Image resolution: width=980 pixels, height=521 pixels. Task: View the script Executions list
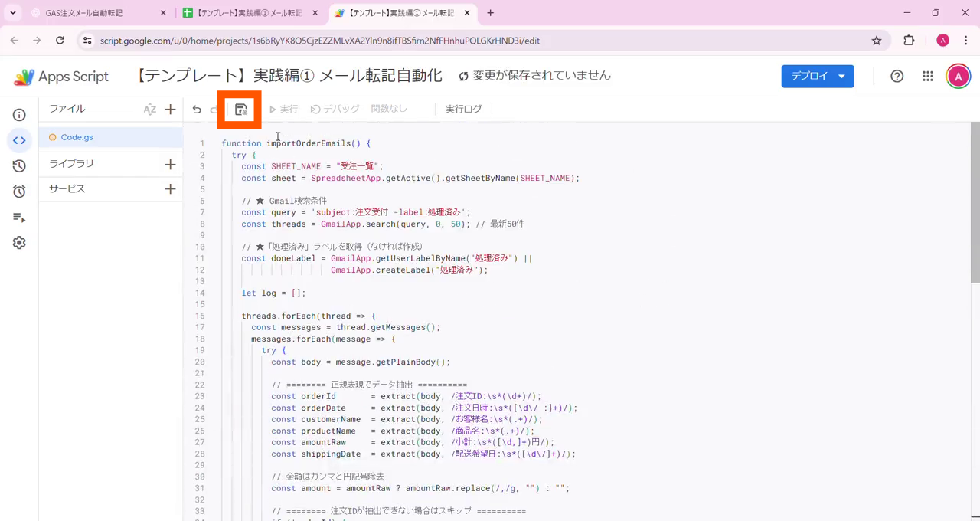(18, 217)
